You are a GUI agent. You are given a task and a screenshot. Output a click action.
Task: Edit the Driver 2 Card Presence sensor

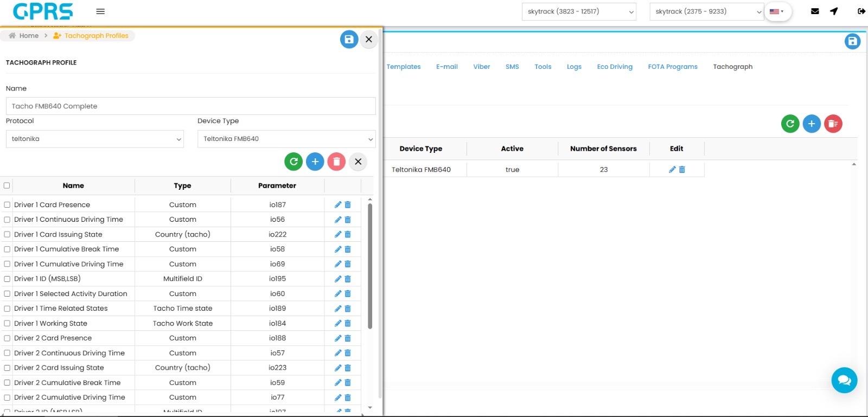tap(338, 338)
